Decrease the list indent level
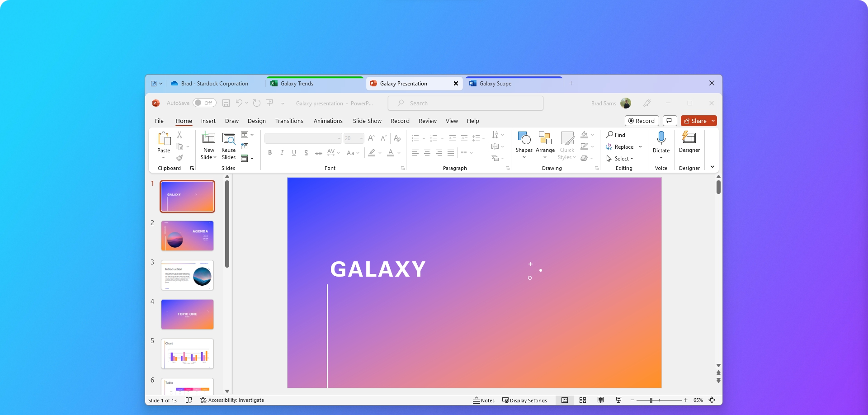Viewport: 868px width, 415px height. tap(452, 138)
